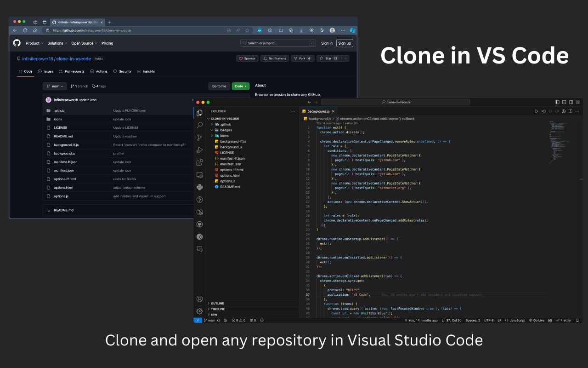Click Prettier in VS Code status bar
This screenshot has height=368, width=588.
click(x=564, y=320)
